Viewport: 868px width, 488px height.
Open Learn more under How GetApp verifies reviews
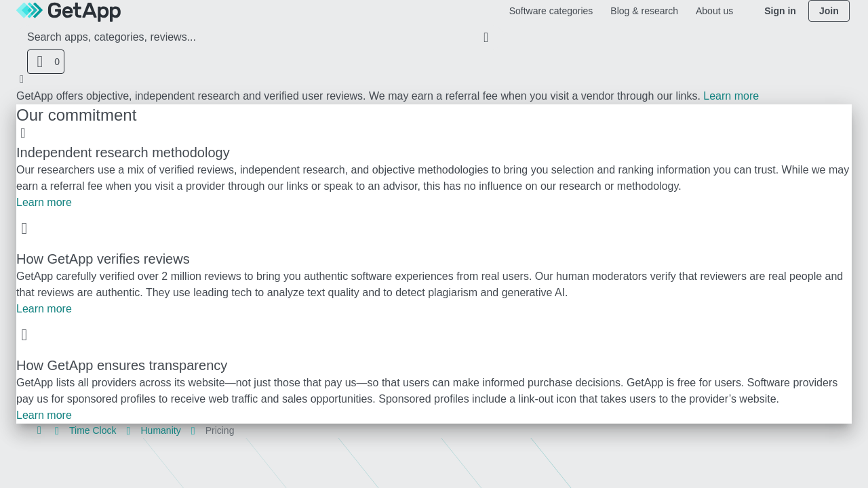click(44, 309)
